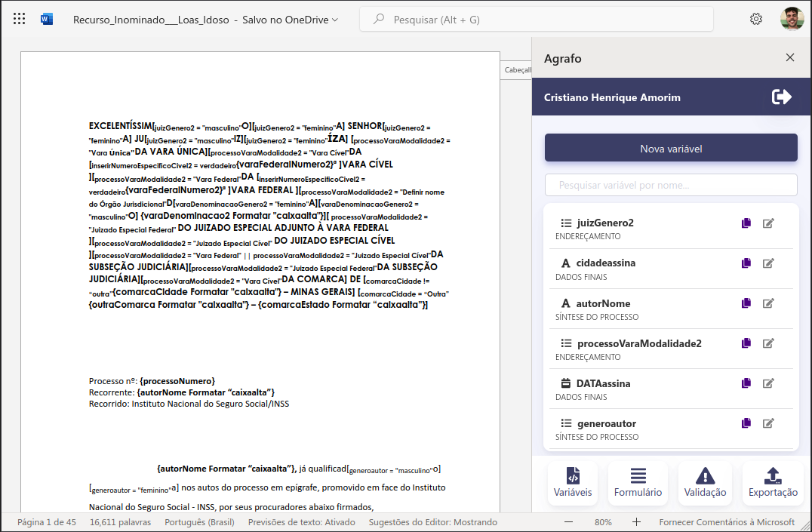The width and height of the screenshot is (812, 532).
Task: Select the cidadeassina text type icon
Action: point(565,263)
